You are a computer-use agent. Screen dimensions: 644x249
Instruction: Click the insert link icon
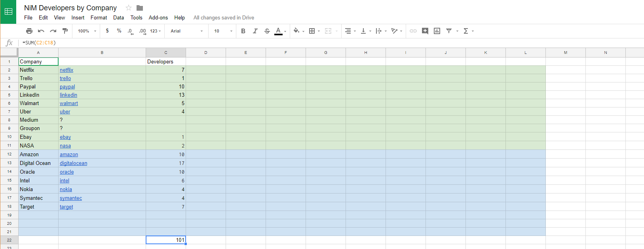[413, 31]
